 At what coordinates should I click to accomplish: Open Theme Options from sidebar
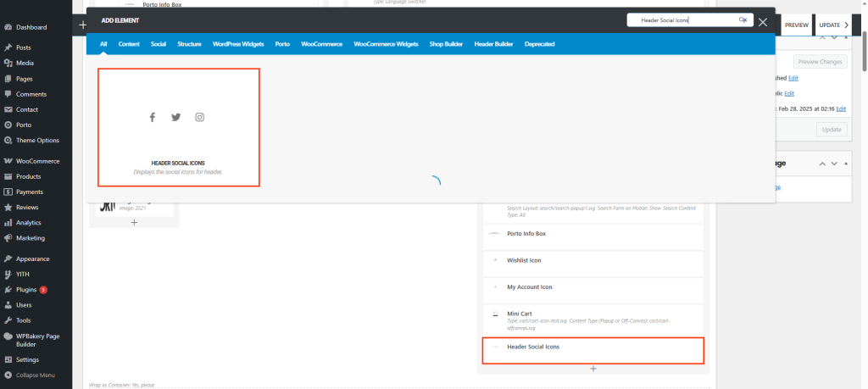(x=37, y=140)
